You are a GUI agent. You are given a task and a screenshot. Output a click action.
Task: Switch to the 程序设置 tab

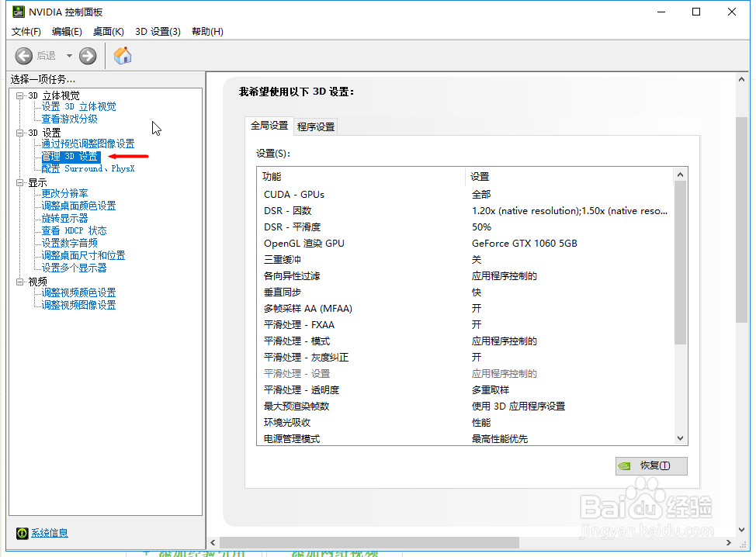(316, 126)
